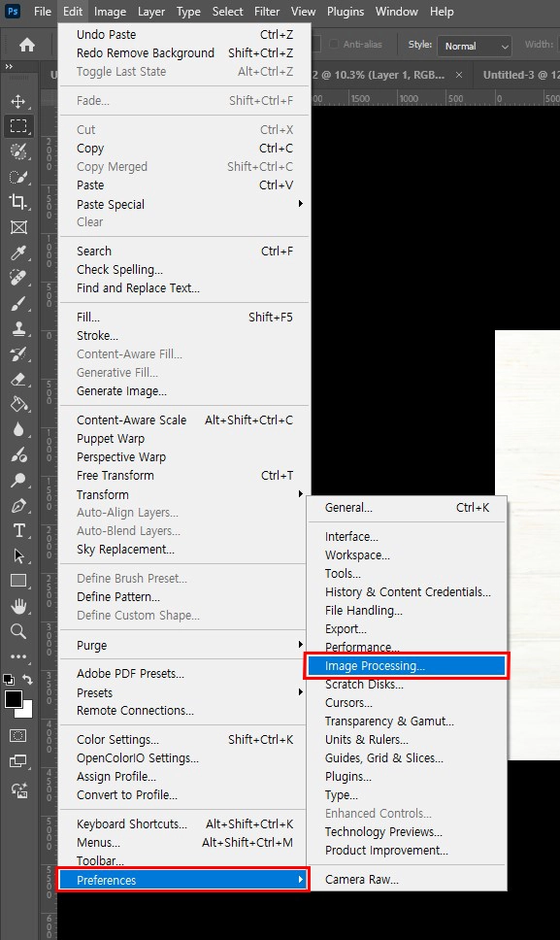
Task: Open Sky Replacement menu item
Action: 184,549
